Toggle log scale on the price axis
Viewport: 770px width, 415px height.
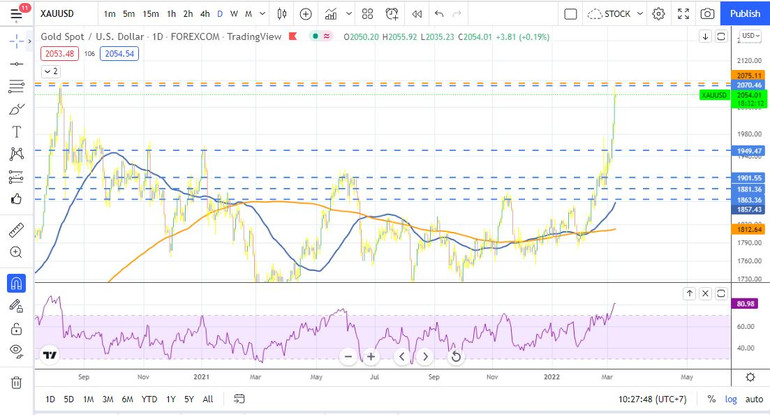click(x=731, y=399)
